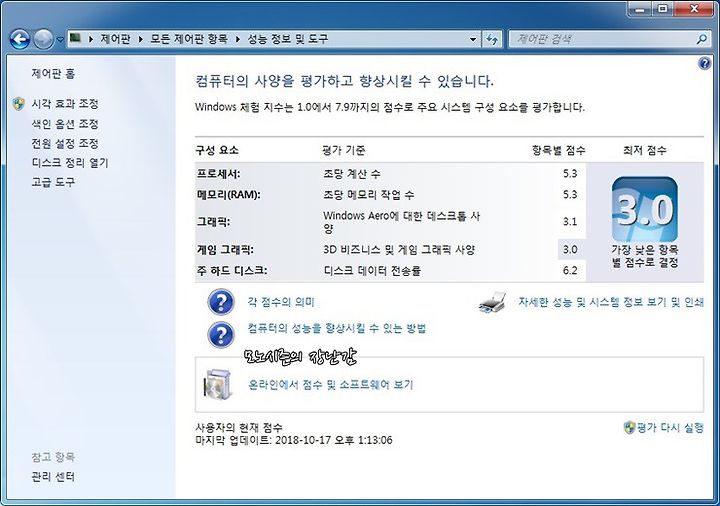Click 평가 다시 실행 to rerun assessment
This screenshot has width=720, height=506.
click(670, 427)
